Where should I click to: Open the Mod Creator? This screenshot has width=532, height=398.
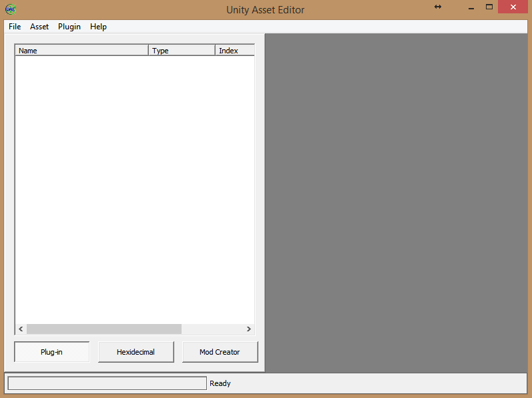[x=220, y=352]
